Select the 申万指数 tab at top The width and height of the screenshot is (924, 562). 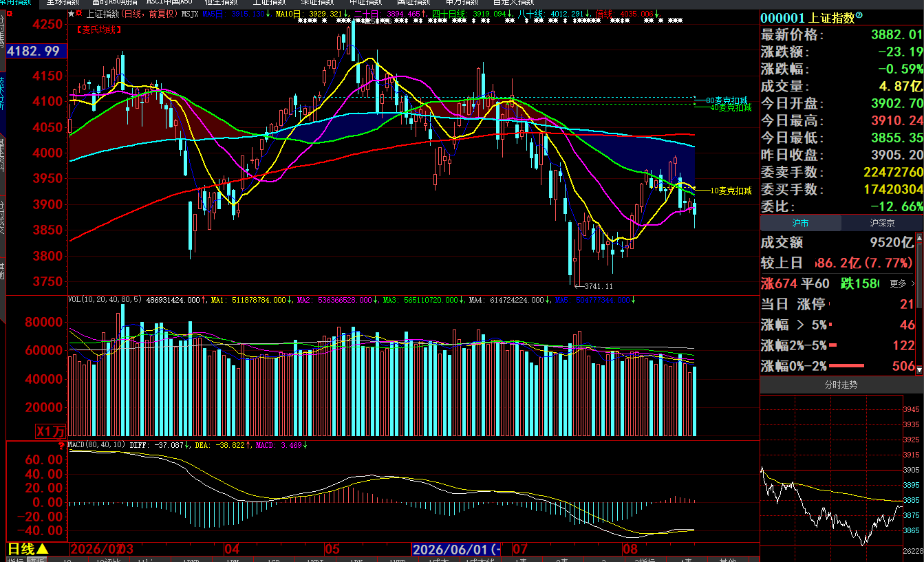coord(462,3)
